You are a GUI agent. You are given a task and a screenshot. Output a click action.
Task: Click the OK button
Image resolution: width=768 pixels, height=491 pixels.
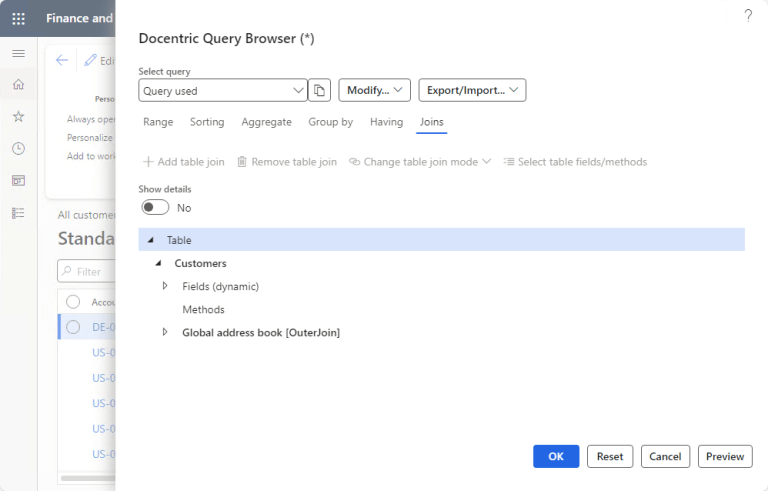coord(556,456)
